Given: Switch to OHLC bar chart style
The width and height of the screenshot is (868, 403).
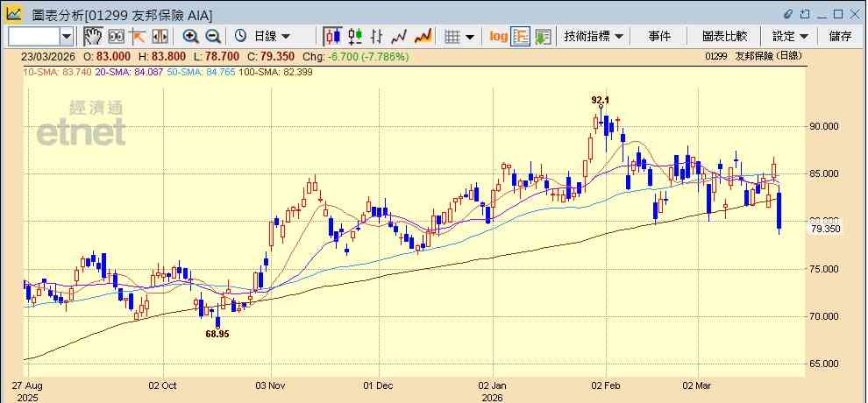Looking at the screenshot, I should (x=377, y=37).
